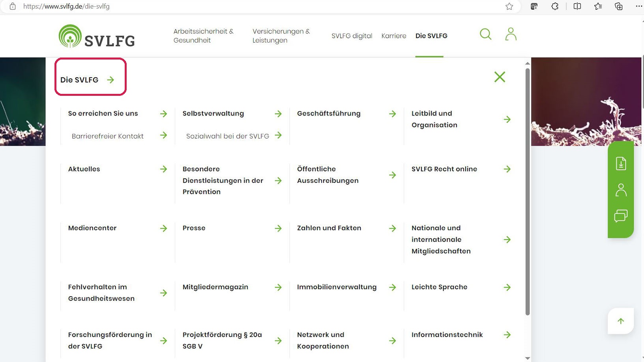Screen dimensions: 644x362
Task: Click the SVLFG logo
Action: (x=97, y=36)
